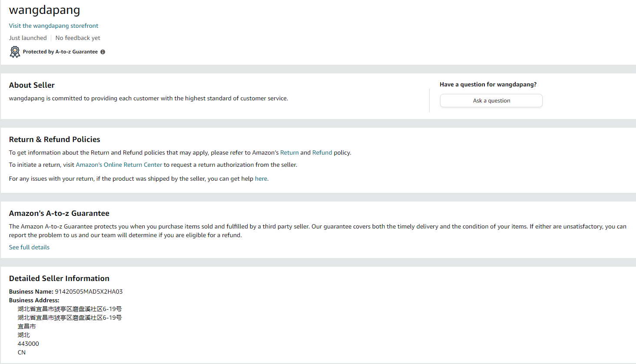The height and width of the screenshot is (364, 636).
Task: Click the 'here' help link
Action: coord(261,179)
